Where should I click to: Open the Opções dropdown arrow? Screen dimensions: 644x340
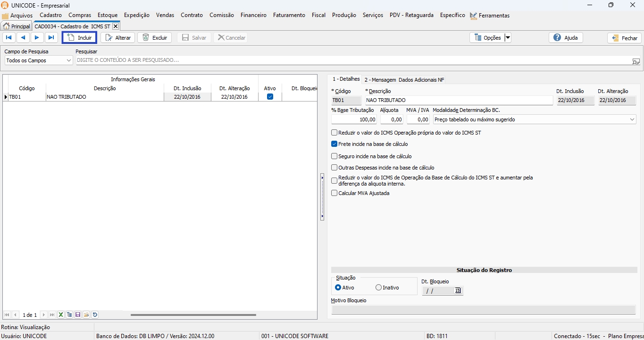(x=508, y=38)
